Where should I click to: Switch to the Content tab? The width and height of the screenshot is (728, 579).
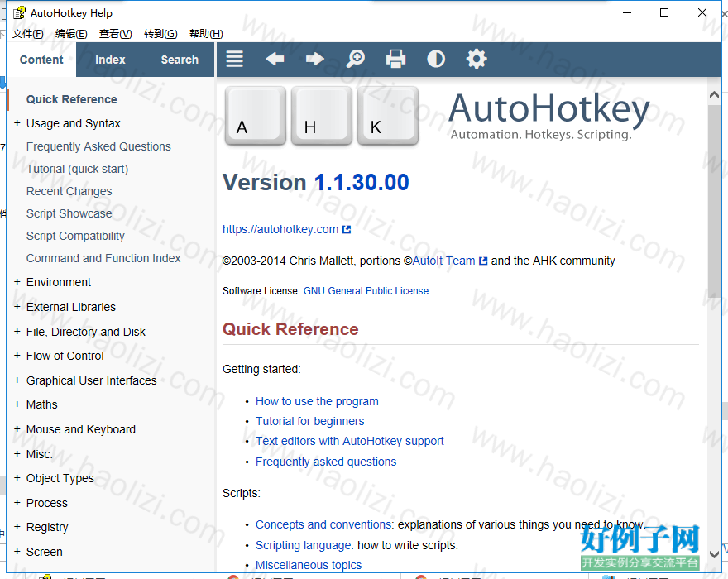coord(41,60)
